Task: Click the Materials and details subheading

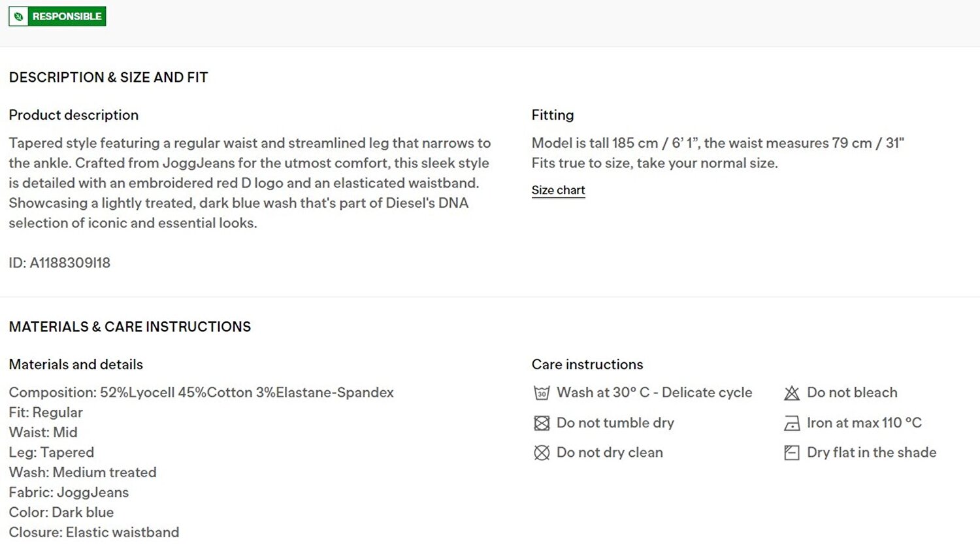Action: click(x=76, y=365)
